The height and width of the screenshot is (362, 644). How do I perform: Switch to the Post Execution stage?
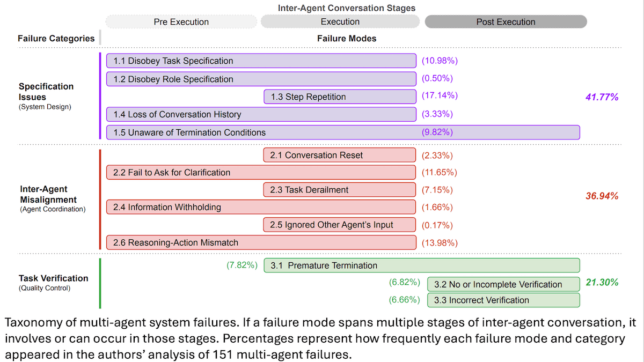tap(506, 22)
